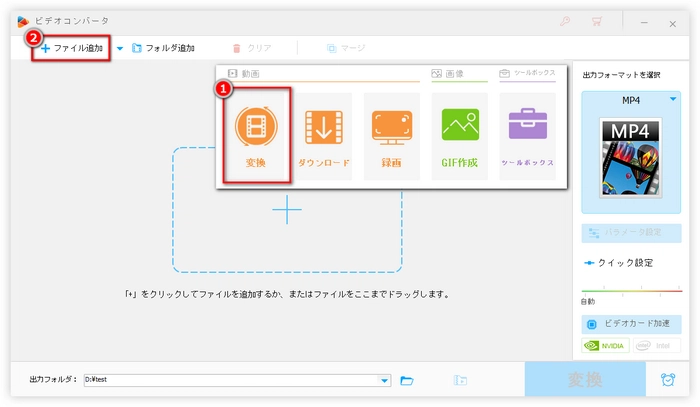Click the plus sign in drop area
The width and height of the screenshot is (700, 407).
click(287, 210)
